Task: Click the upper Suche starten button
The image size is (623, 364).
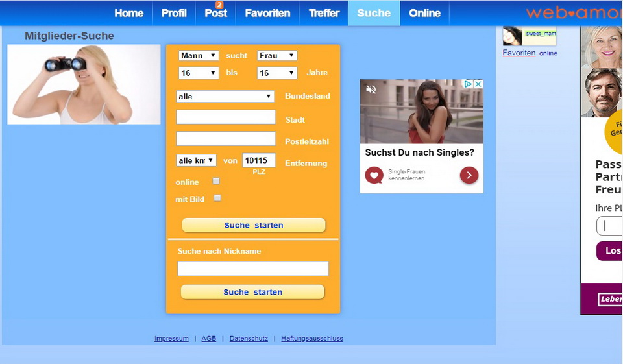Action: tap(254, 225)
